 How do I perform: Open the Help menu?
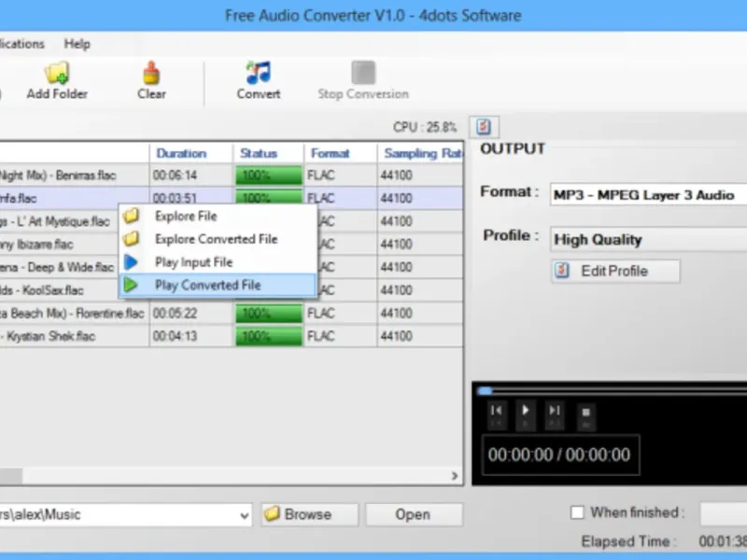78,44
